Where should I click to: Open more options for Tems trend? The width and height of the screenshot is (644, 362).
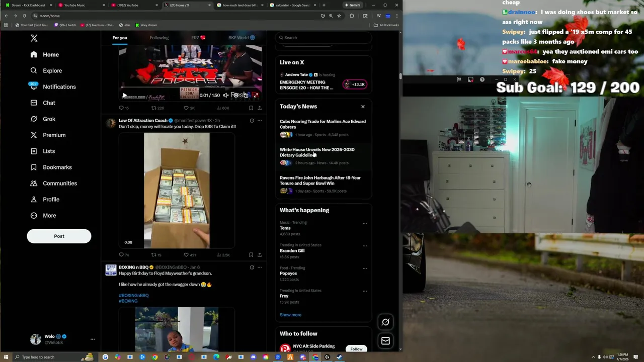pos(365,223)
